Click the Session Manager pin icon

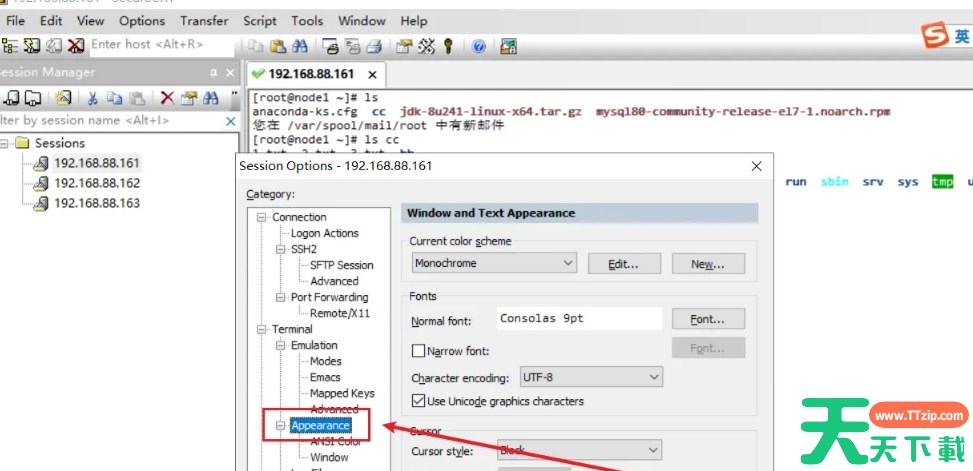point(213,73)
